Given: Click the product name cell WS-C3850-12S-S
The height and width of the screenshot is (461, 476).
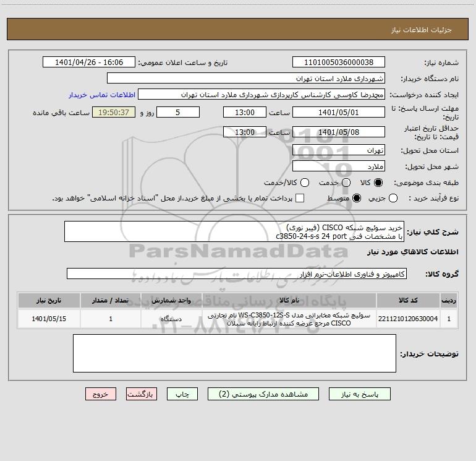Looking at the screenshot, I should click(289, 319).
